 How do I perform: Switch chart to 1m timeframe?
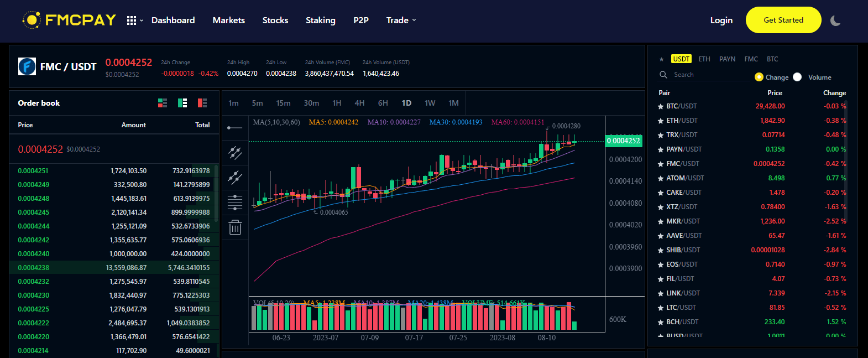[234, 103]
